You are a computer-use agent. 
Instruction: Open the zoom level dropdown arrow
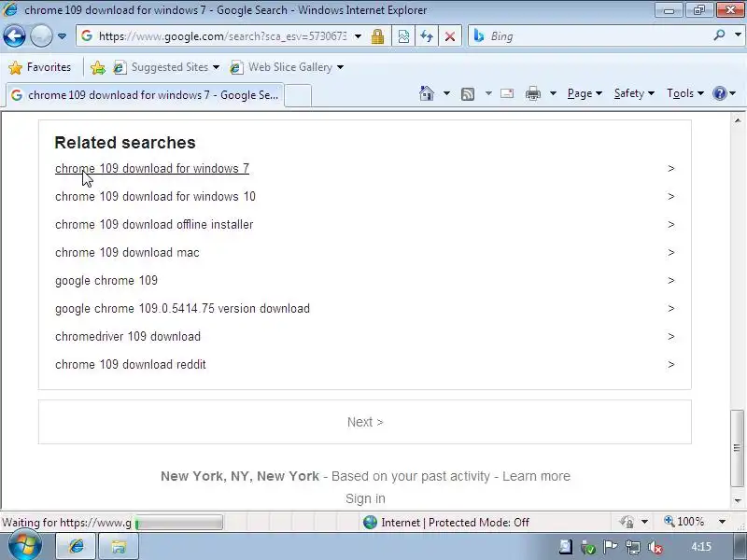click(x=722, y=522)
